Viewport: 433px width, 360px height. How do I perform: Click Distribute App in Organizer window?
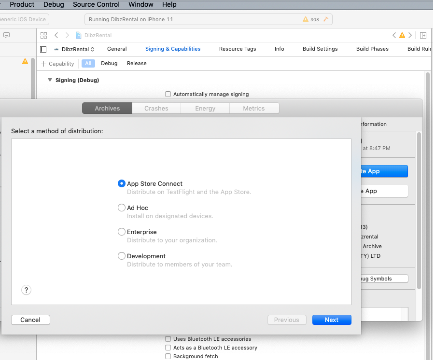coord(384,171)
